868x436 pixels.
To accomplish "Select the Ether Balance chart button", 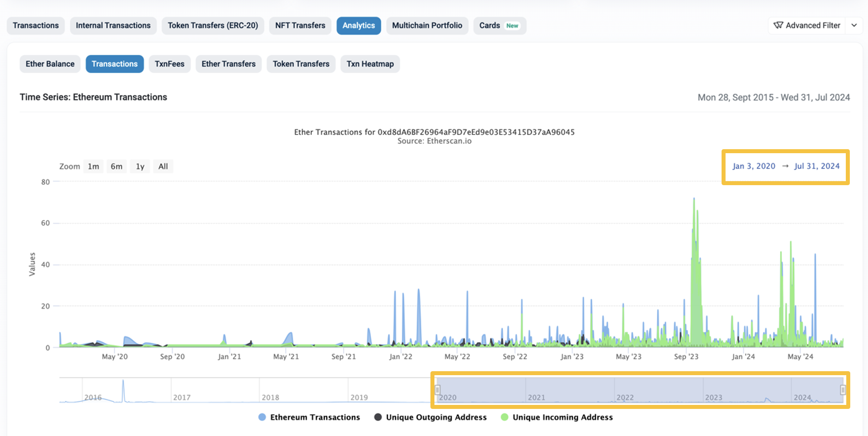I will tap(50, 64).
